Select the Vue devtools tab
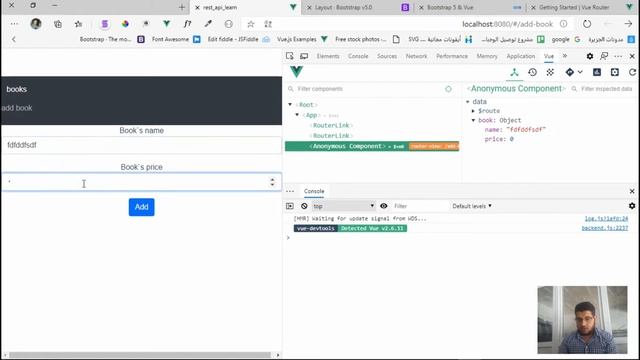 [x=549, y=56]
